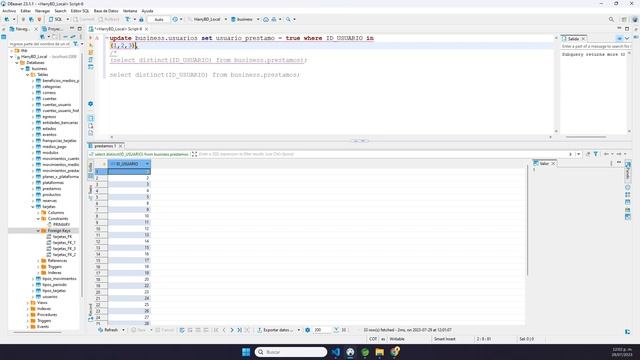Open the Editar menu

pyautogui.click(x=25, y=11)
